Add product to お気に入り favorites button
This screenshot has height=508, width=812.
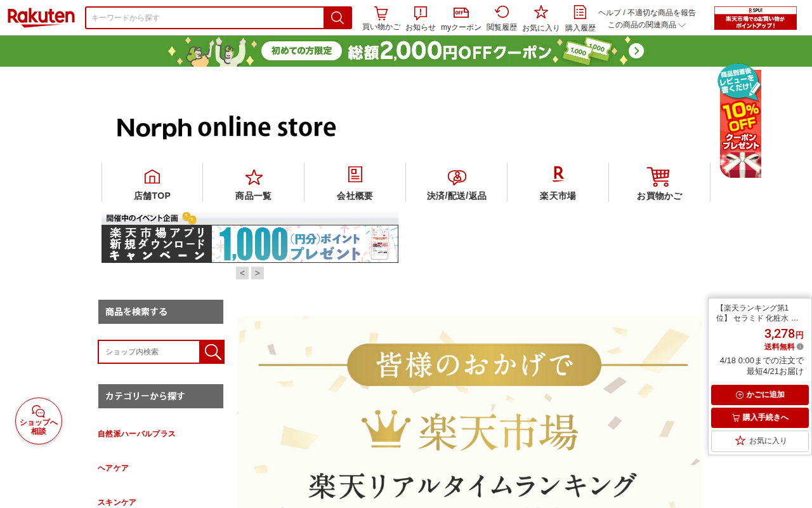(760, 441)
